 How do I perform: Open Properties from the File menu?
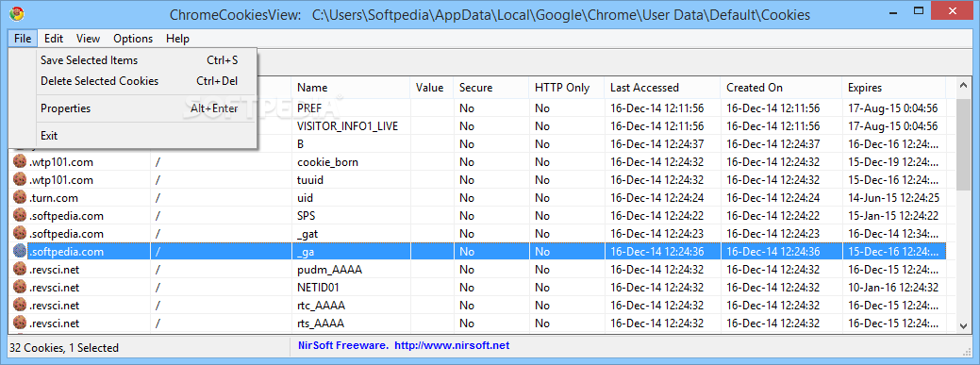click(133, 108)
